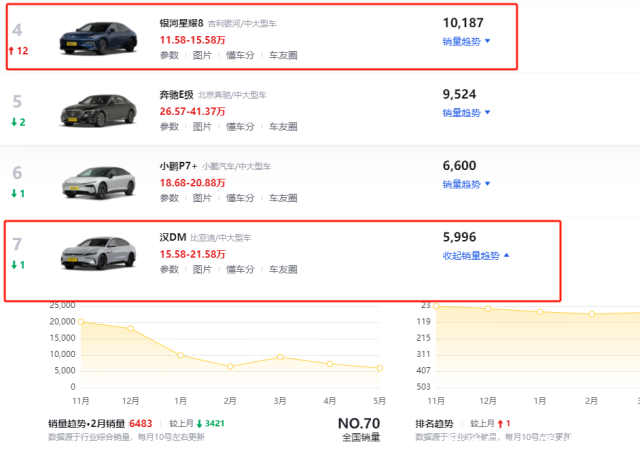The height and width of the screenshot is (459, 640).
Task: Click the 奔驰E级 price range 26.57-41.37万
Action: pos(193,111)
